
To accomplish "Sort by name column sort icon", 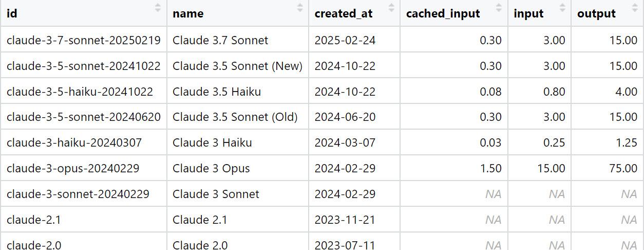I will click(x=300, y=8).
